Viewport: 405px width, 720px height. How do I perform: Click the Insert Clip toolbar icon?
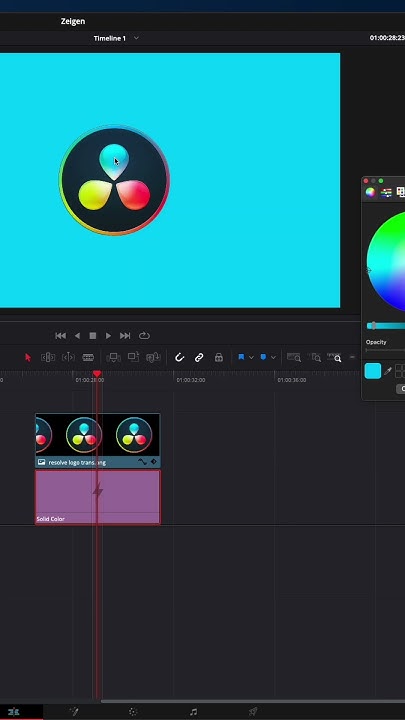point(113,357)
